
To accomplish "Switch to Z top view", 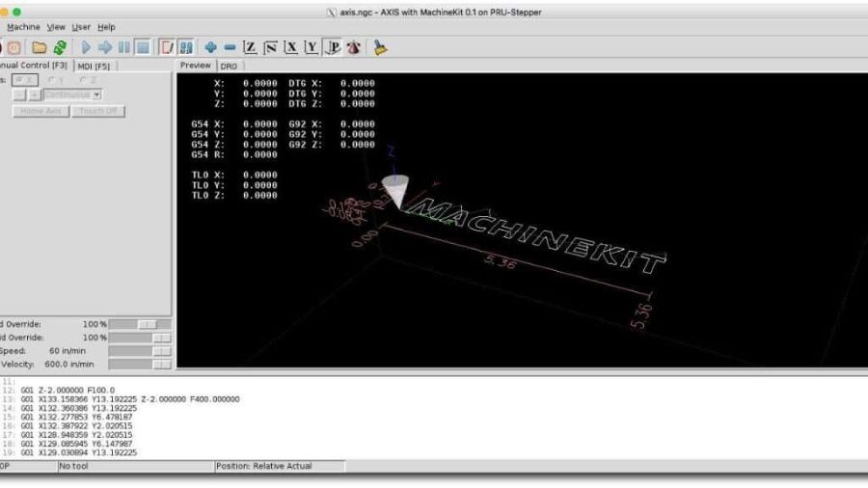I will (x=250, y=48).
